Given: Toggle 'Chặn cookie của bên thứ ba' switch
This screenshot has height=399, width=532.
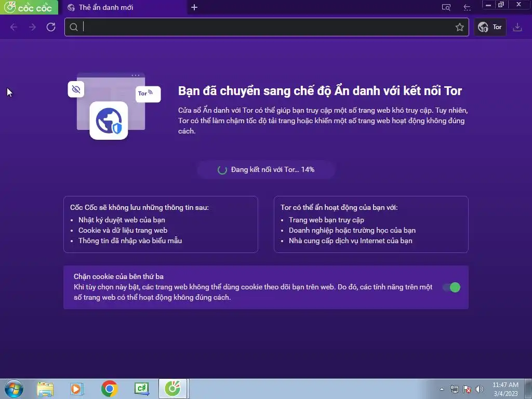Looking at the screenshot, I should click(451, 287).
